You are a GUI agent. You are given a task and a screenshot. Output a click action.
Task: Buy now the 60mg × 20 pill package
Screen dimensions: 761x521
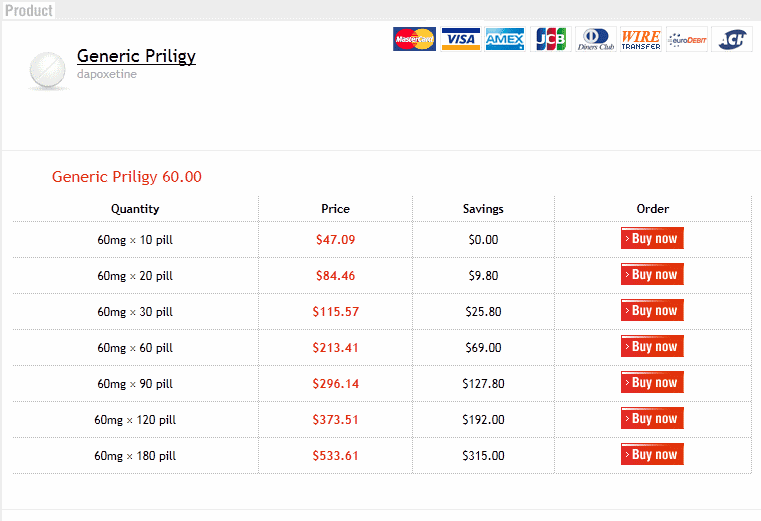coord(652,274)
